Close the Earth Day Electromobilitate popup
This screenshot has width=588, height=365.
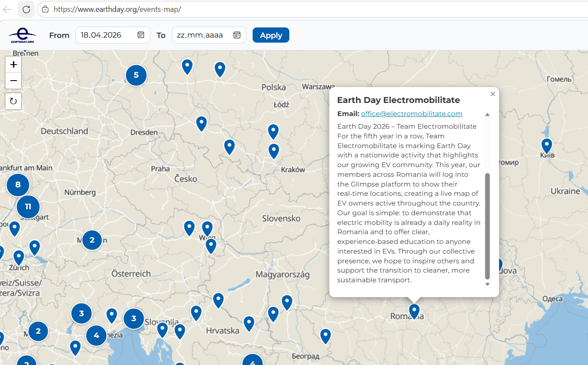493,94
